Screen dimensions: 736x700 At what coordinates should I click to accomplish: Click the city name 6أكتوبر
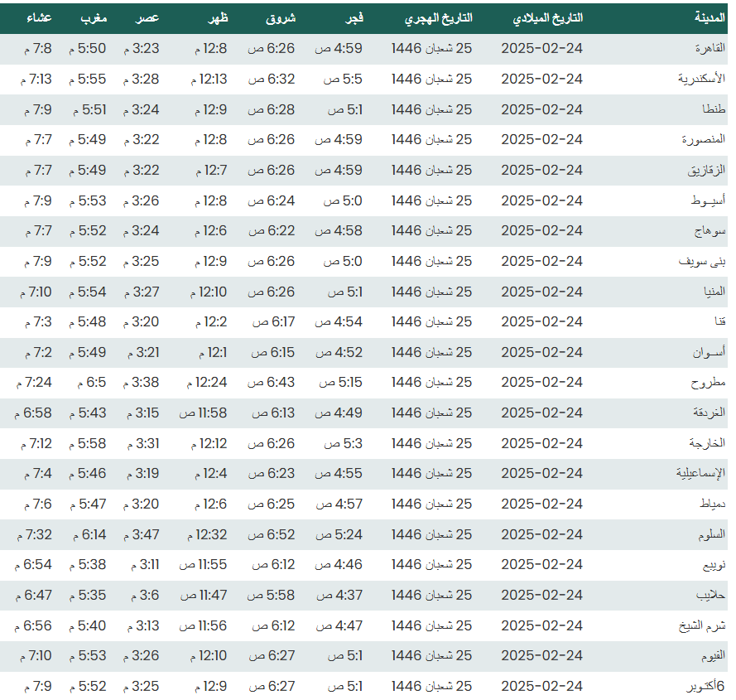(x=705, y=687)
